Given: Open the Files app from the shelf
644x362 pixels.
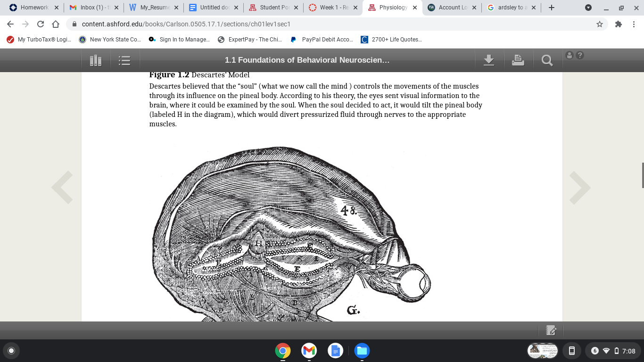Looking at the screenshot, I should click(362, 351).
